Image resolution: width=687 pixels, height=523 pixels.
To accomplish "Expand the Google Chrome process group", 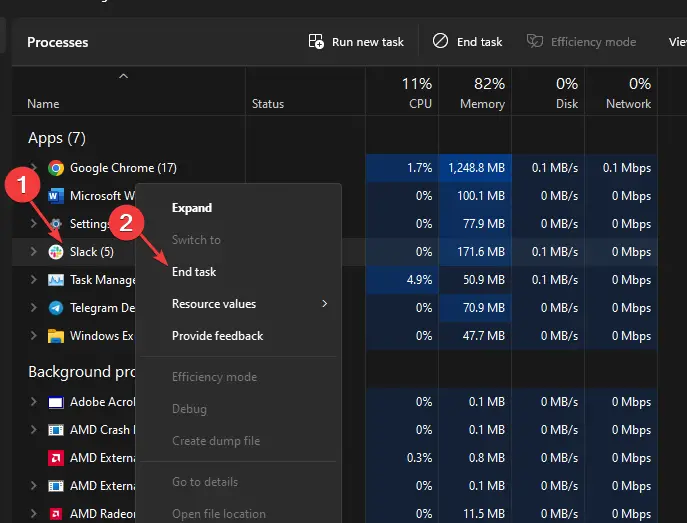I will click(33, 168).
